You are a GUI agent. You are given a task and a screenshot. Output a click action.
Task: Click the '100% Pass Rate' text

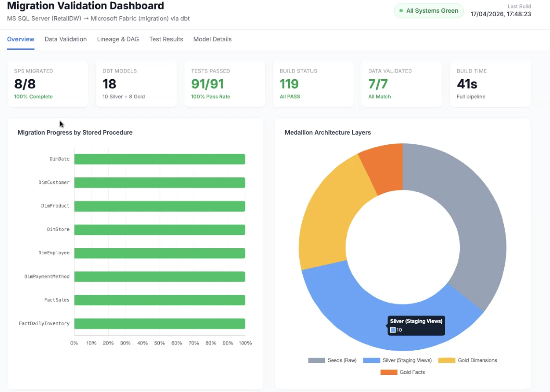tap(211, 97)
